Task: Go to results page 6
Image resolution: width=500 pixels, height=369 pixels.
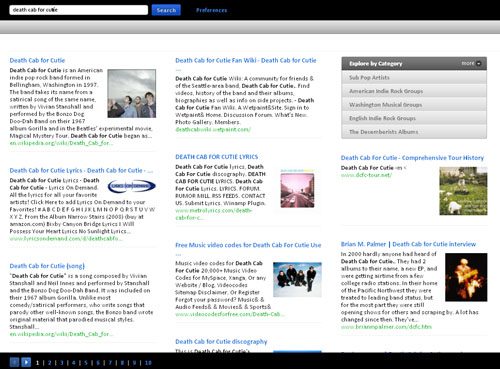Action: (98, 363)
